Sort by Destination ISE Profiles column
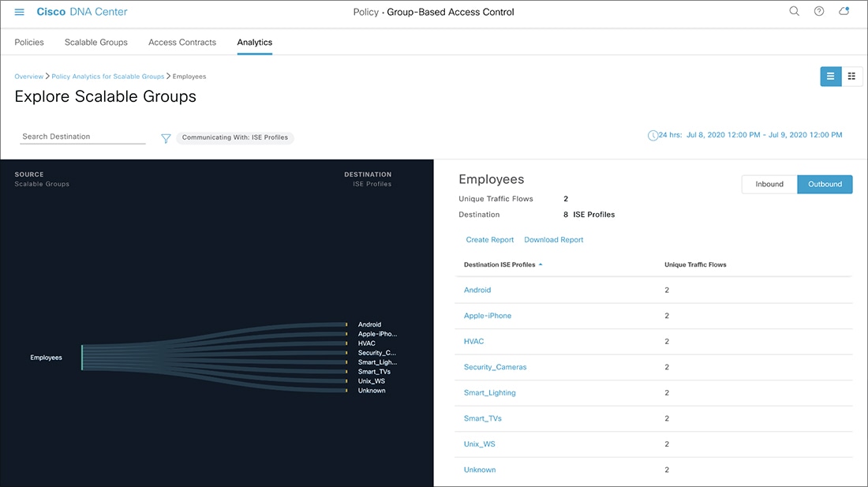868x487 pixels. 503,264
